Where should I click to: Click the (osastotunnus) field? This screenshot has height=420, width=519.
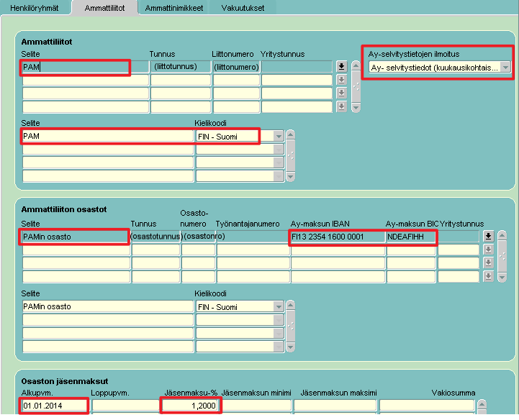click(x=155, y=237)
